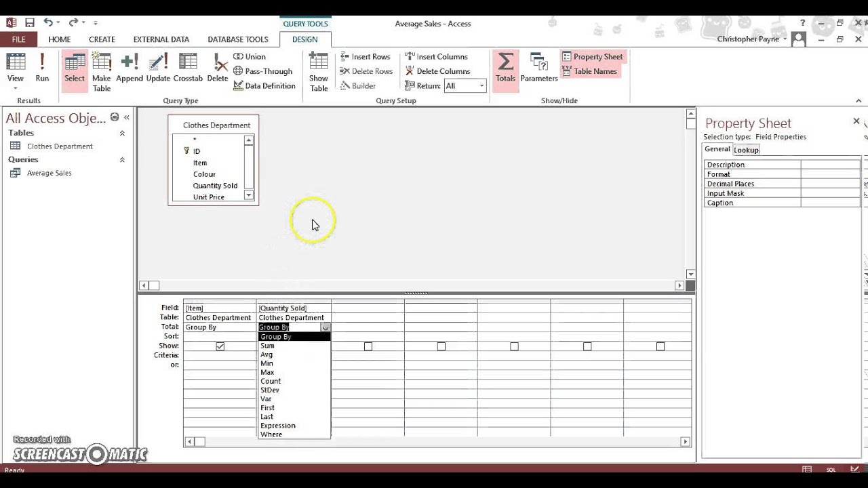The image size is (868, 488).
Task: Check the Show box in fourth grid column
Action: [x=441, y=346]
